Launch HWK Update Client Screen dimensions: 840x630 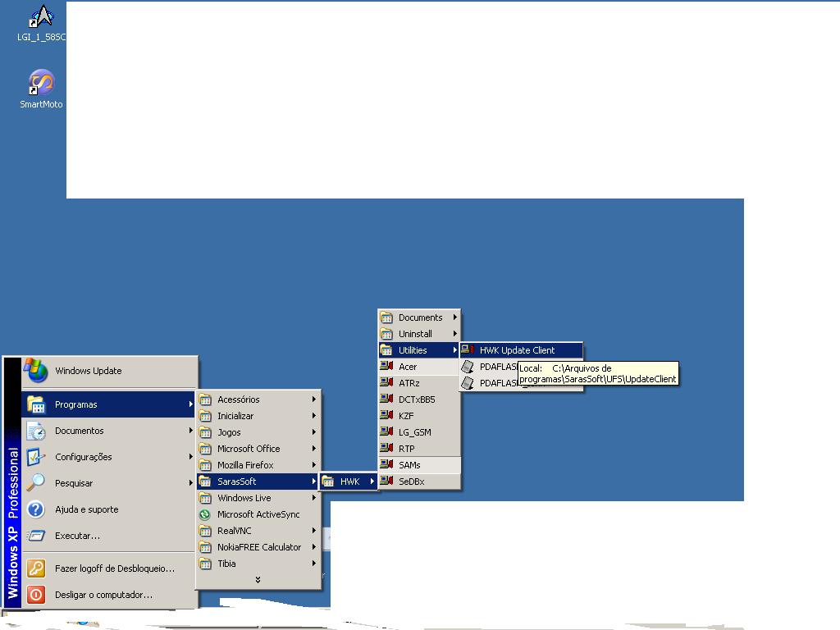pyautogui.click(x=521, y=349)
